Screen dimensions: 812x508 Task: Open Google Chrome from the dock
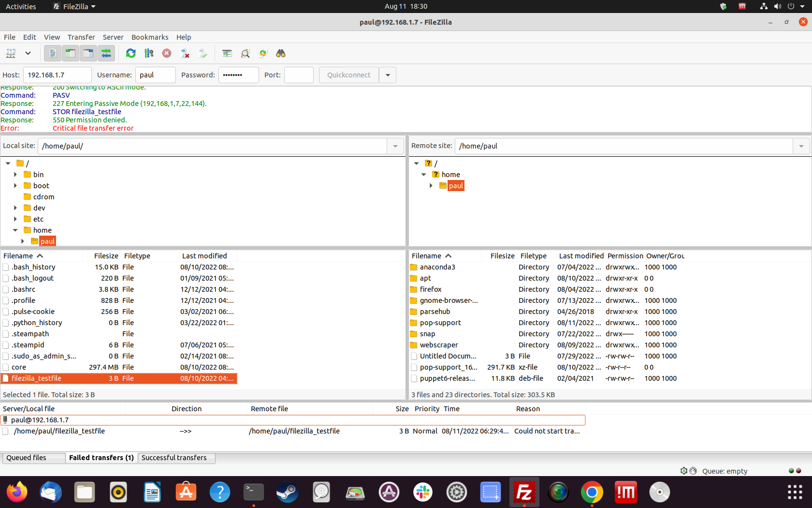pyautogui.click(x=592, y=493)
